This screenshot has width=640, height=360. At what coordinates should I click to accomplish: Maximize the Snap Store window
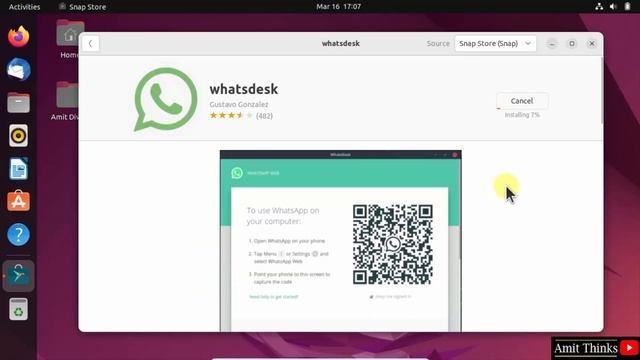pyautogui.click(x=572, y=43)
